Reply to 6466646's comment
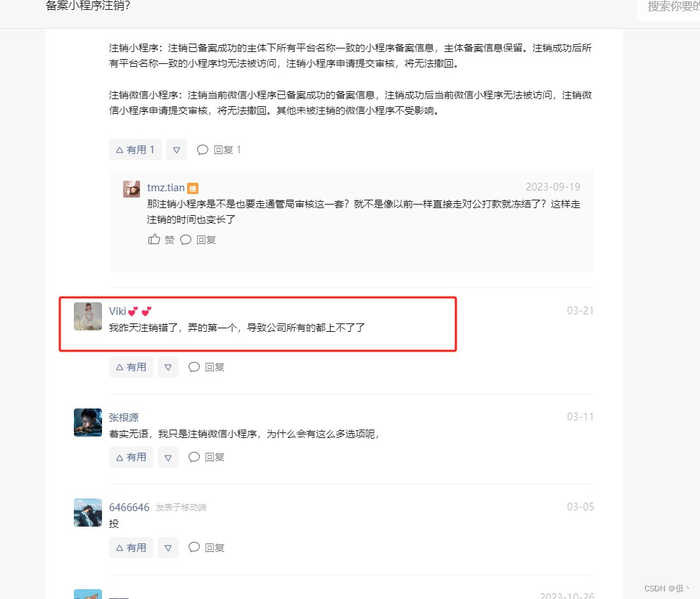Viewport: 700px width, 599px height. [x=206, y=548]
